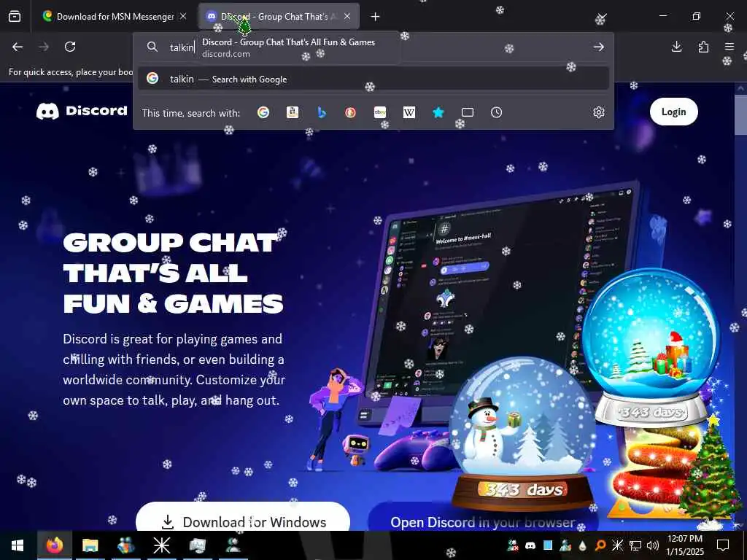Click the Discord logo on page
Viewport: 747px width, 560px height.
82,111
